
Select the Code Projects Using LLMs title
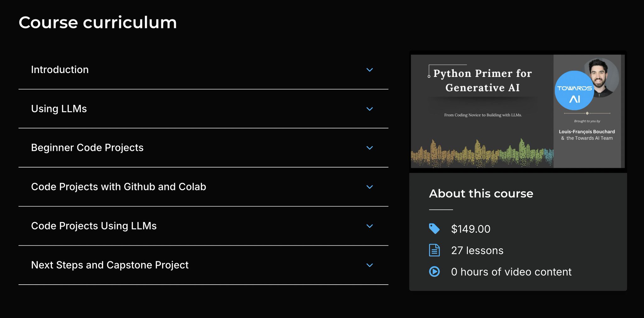point(94,226)
